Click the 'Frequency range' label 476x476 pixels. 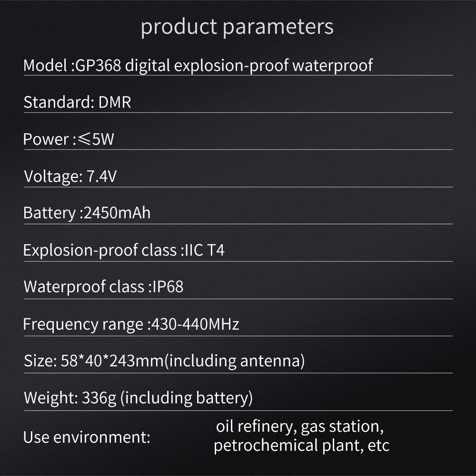pyautogui.click(x=83, y=325)
